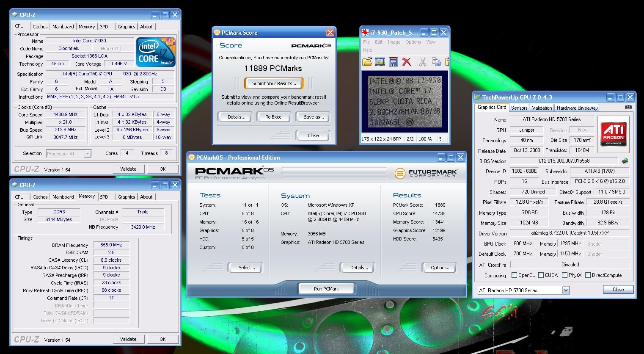Open the File menu in image viewer
This screenshot has height=354, width=644.
[x=366, y=42]
